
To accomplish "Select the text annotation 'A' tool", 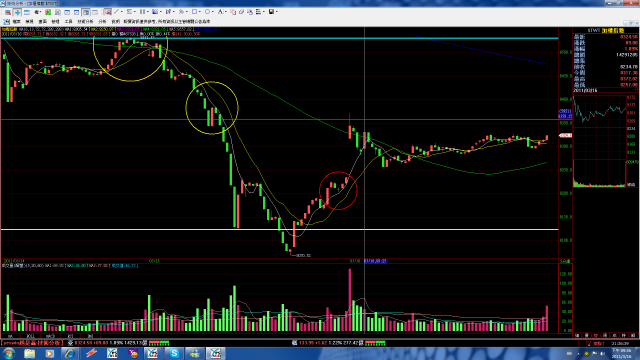I will pos(220,12).
